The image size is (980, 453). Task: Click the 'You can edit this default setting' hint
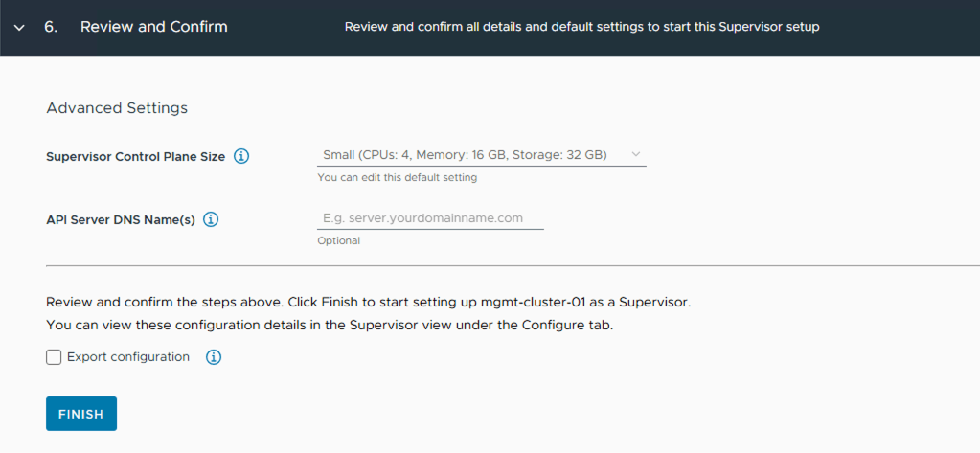click(x=397, y=177)
